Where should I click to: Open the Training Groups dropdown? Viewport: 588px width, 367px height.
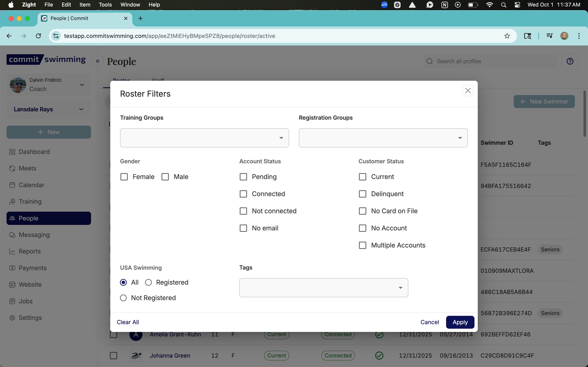pyautogui.click(x=204, y=138)
